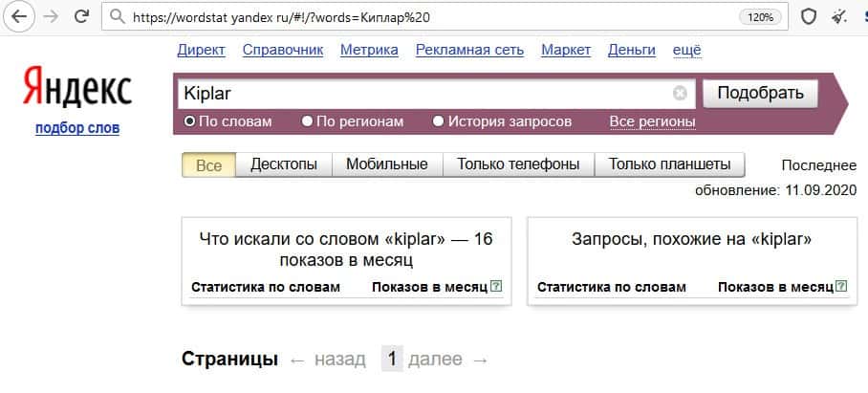Switch to the Только планшеты tab
The width and height of the screenshot is (868, 393).
(x=670, y=164)
